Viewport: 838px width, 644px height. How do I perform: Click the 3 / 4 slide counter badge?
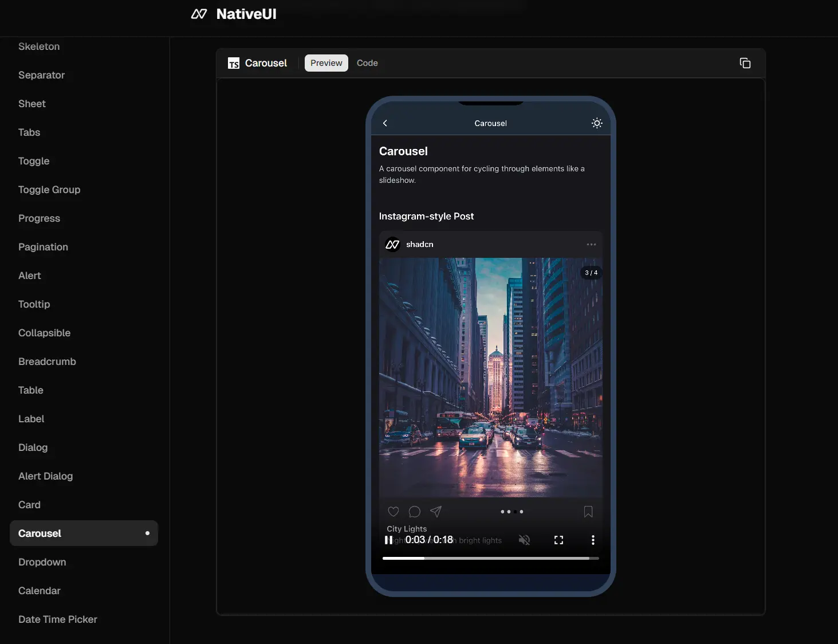(x=591, y=273)
